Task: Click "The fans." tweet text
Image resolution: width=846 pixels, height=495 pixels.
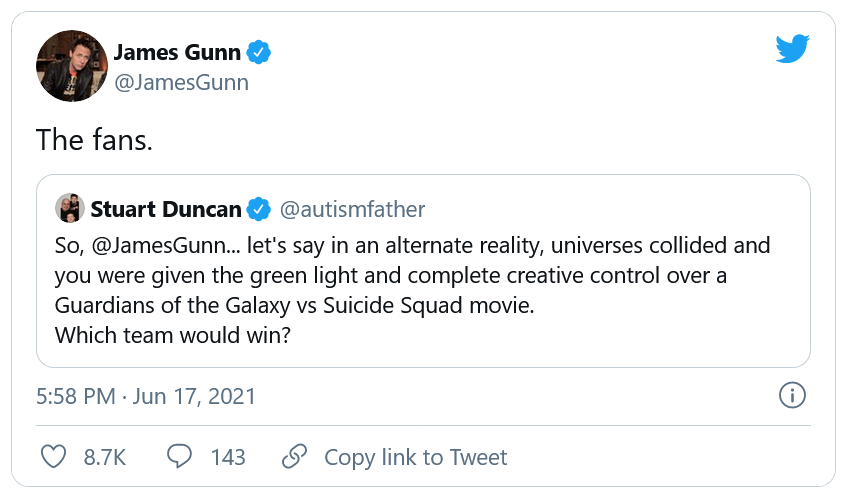Action: [95, 139]
